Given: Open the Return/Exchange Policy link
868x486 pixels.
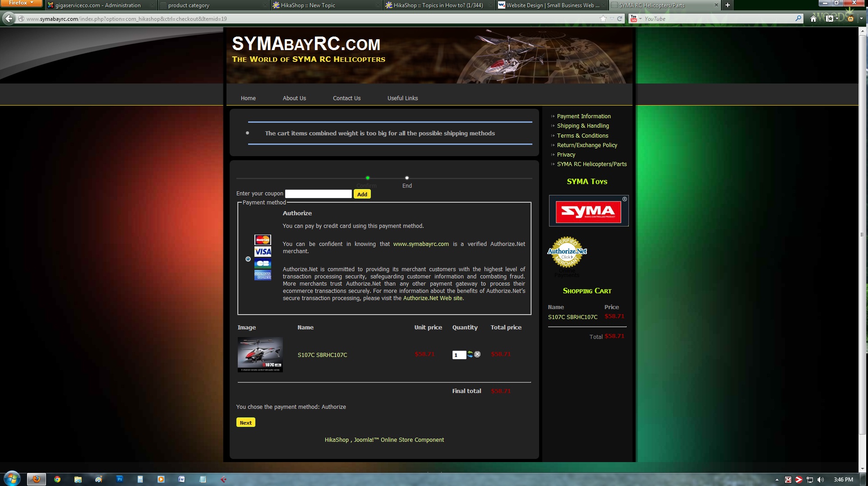Looking at the screenshot, I should (587, 145).
